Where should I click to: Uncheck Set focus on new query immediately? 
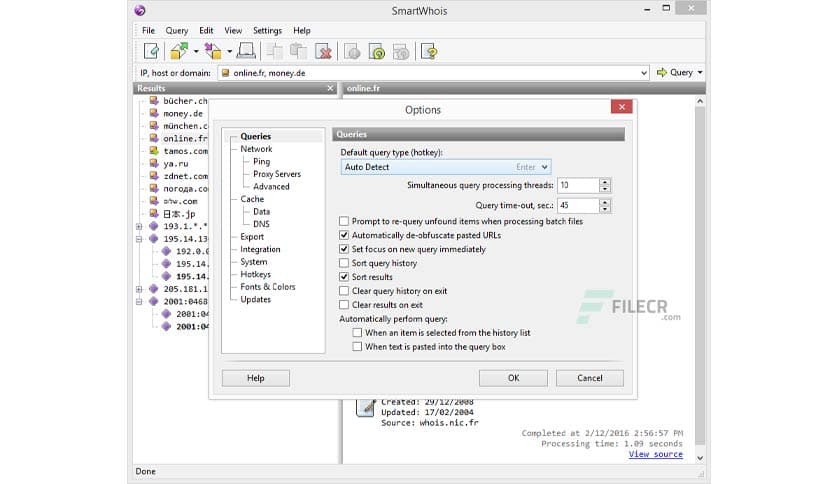tap(344, 249)
